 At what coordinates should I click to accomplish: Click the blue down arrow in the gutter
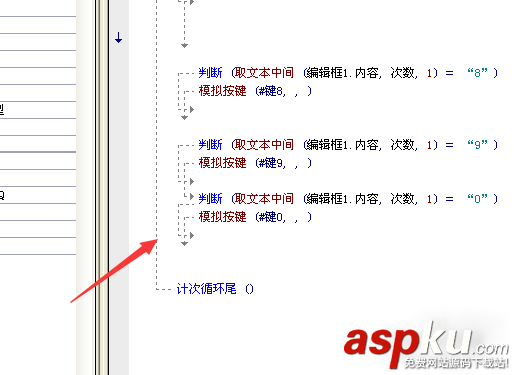tap(118, 37)
